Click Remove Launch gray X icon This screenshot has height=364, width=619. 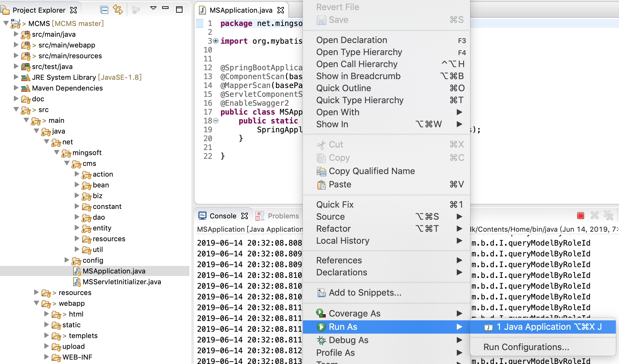(595, 216)
